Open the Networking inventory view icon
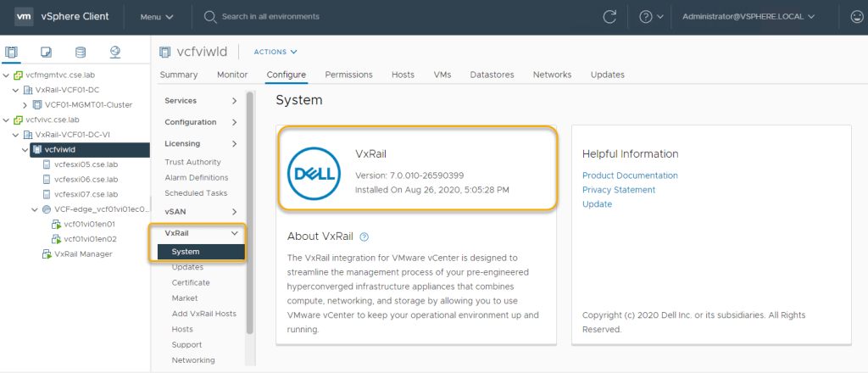 [x=115, y=53]
